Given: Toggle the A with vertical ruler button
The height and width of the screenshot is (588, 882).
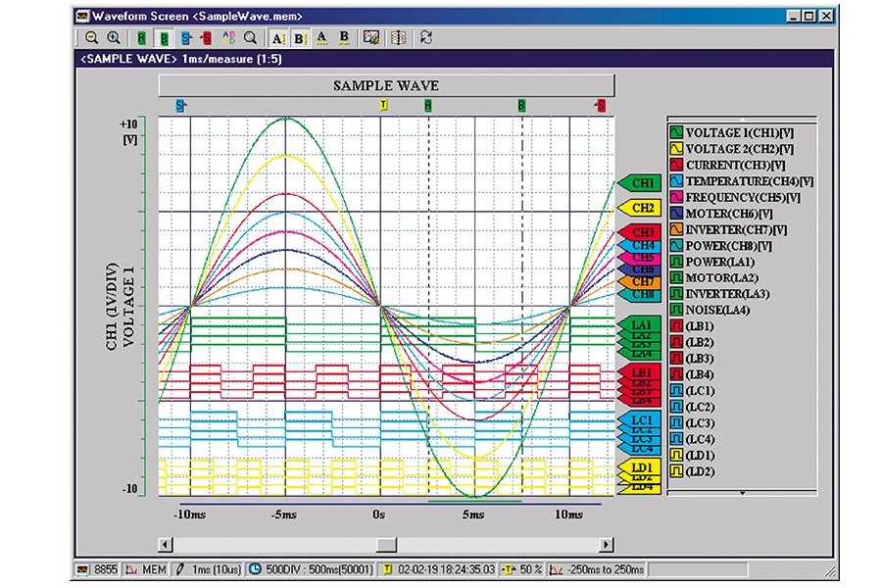Looking at the screenshot, I should point(278,37).
